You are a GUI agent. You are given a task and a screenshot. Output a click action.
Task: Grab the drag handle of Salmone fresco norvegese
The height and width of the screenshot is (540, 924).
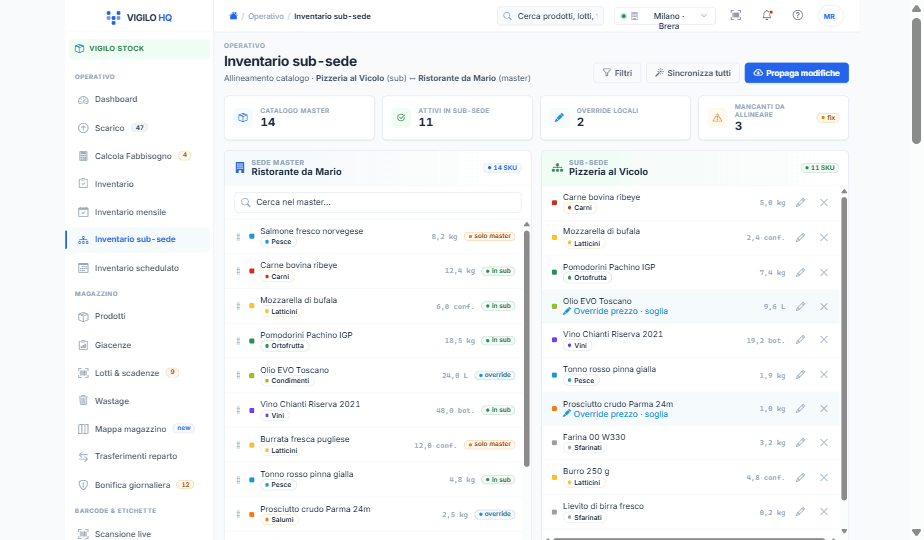click(x=238, y=236)
